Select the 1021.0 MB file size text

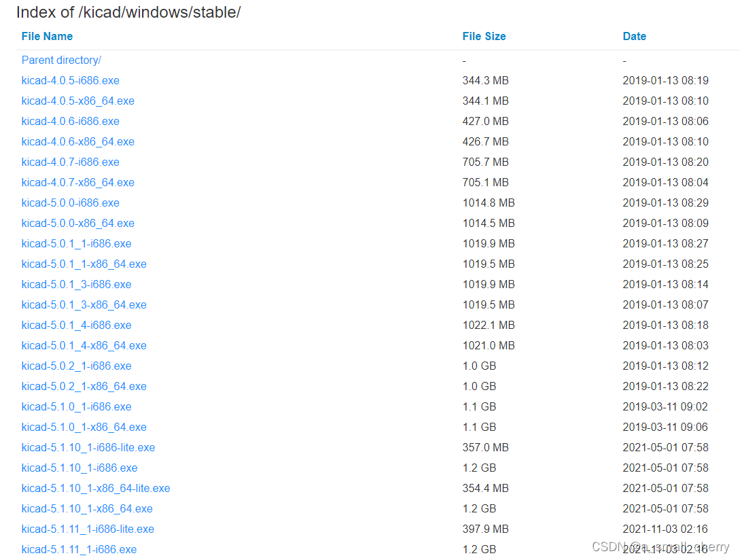(x=489, y=346)
